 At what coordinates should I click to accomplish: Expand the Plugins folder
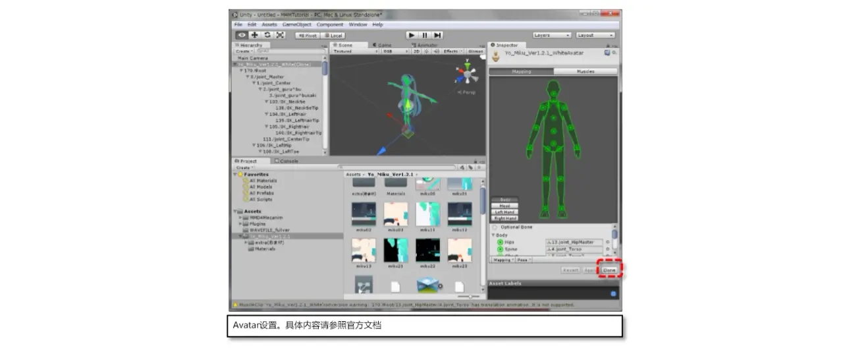[x=240, y=224]
